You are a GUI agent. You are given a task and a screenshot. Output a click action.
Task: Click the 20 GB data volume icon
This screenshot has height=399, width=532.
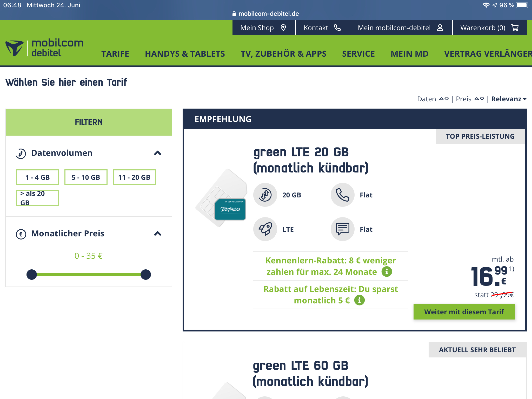[x=265, y=195]
